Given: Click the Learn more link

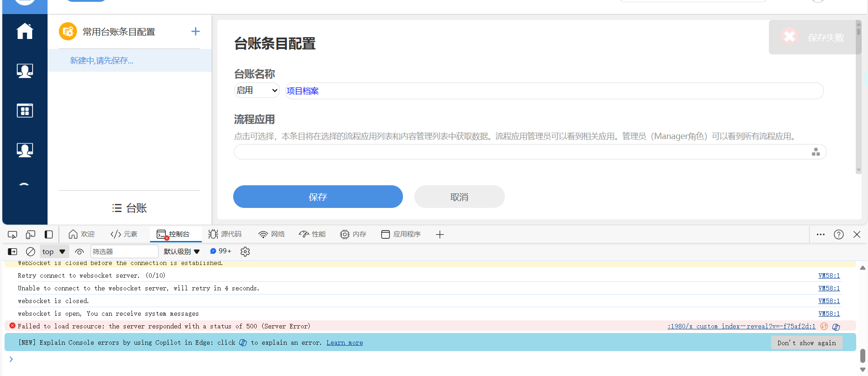Looking at the screenshot, I should coord(344,343).
